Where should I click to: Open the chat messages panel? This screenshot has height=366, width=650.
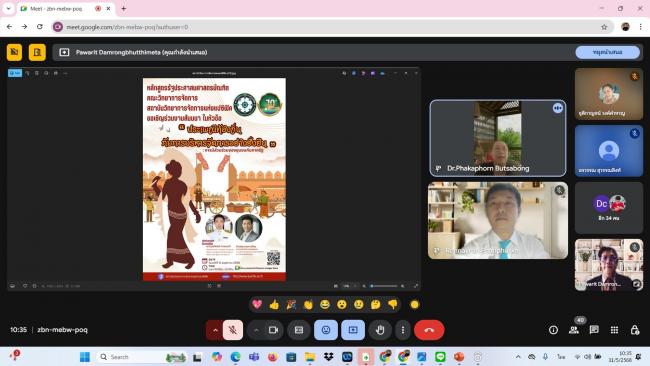click(x=594, y=330)
